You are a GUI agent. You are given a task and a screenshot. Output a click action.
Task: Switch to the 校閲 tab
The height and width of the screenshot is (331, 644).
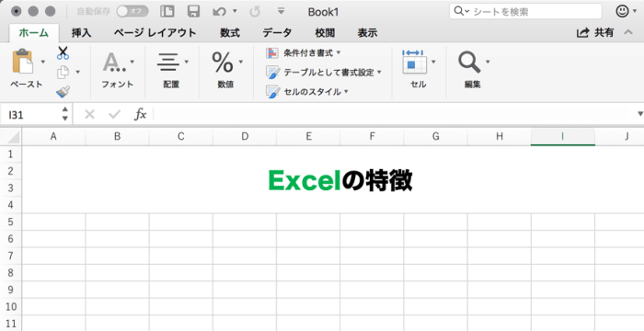(x=325, y=33)
